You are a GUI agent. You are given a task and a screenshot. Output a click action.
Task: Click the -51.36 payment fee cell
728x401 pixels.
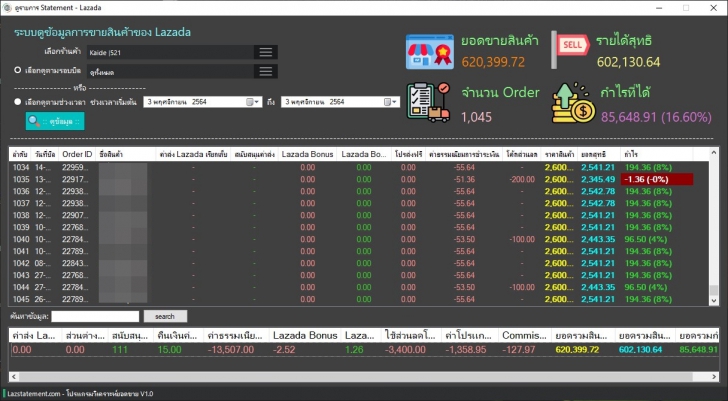pos(464,179)
